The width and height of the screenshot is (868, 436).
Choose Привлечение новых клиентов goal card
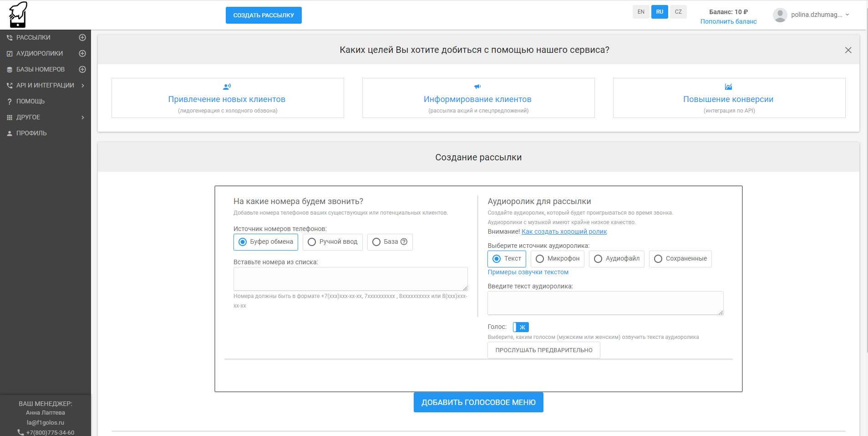[228, 98]
